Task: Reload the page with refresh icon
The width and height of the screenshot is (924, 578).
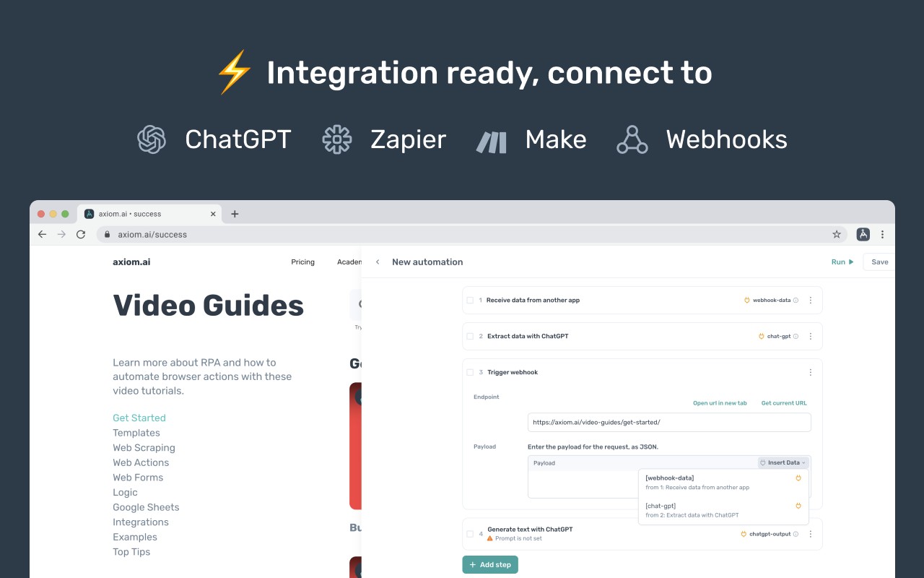Action: pyautogui.click(x=81, y=234)
